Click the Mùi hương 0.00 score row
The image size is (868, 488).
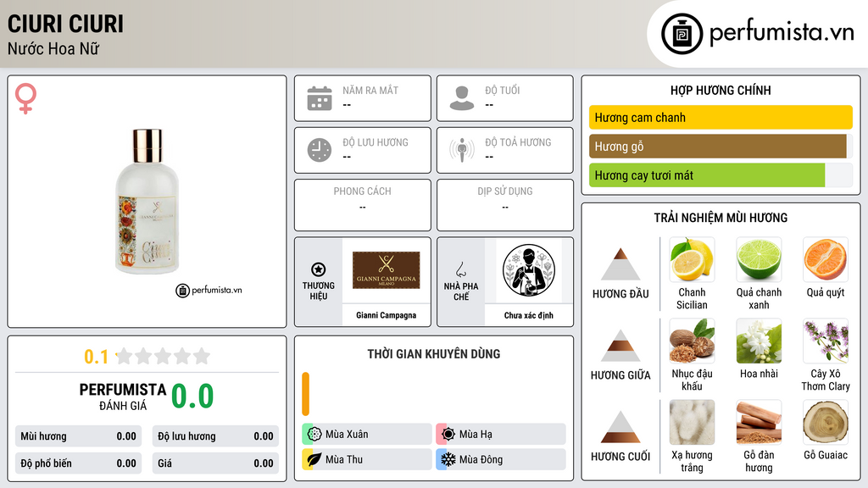click(78, 436)
